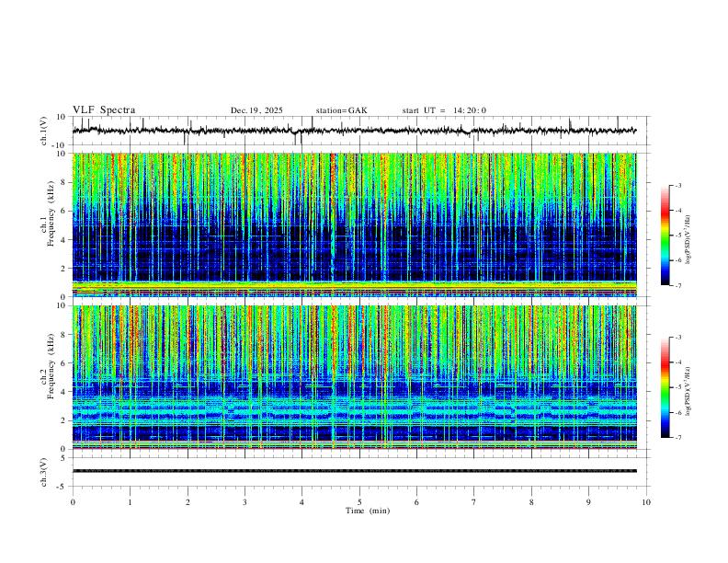The image size is (728, 563).
Task: Click time axis tick label "5"
Action: pos(359,502)
